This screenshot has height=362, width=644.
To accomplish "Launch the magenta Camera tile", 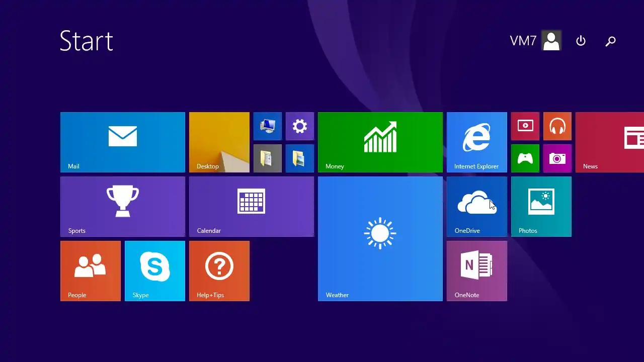I will [557, 158].
